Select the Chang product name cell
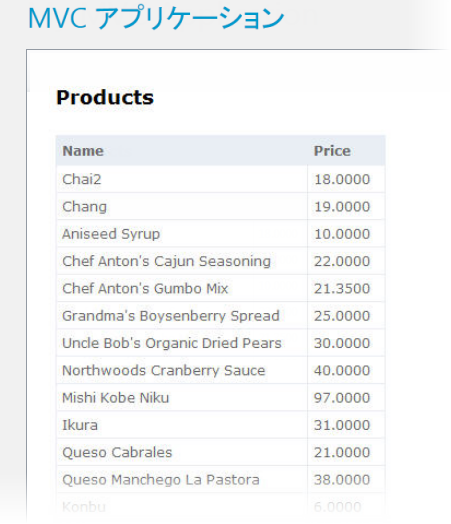 182,207
